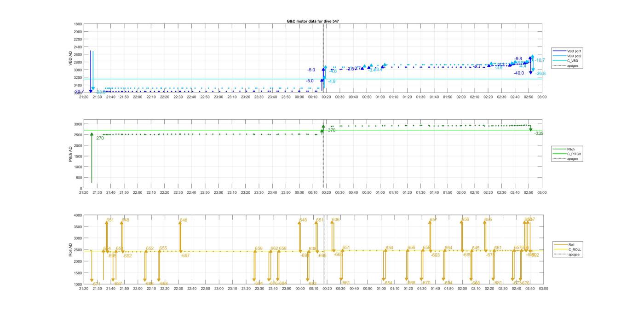The height and width of the screenshot is (319, 644).
Task: Click the dark blue line sample beside VBD pot1
Action: coord(560,51)
